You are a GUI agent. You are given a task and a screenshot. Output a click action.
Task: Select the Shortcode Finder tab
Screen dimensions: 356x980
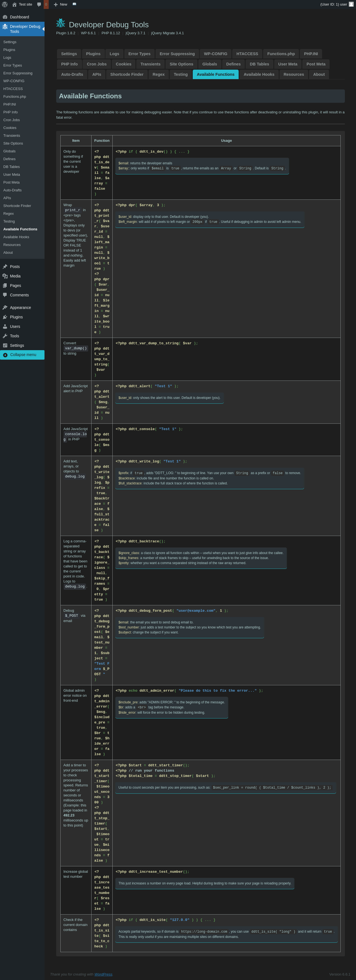tap(127, 75)
